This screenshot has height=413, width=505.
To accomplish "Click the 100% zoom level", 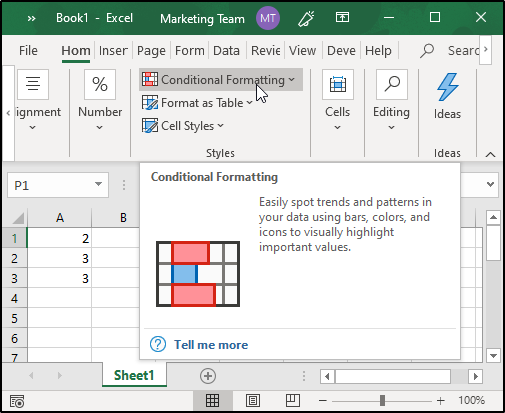I will pos(471,400).
